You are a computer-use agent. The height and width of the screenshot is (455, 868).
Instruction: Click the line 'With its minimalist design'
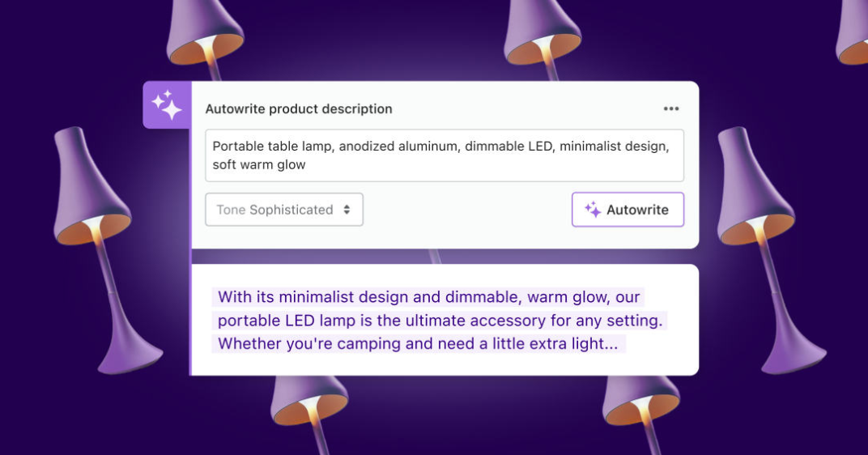pyautogui.click(x=430, y=297)
